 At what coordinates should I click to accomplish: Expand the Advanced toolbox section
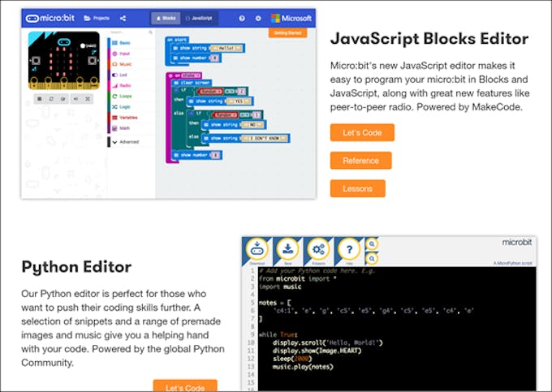click(x=131, y=142)
